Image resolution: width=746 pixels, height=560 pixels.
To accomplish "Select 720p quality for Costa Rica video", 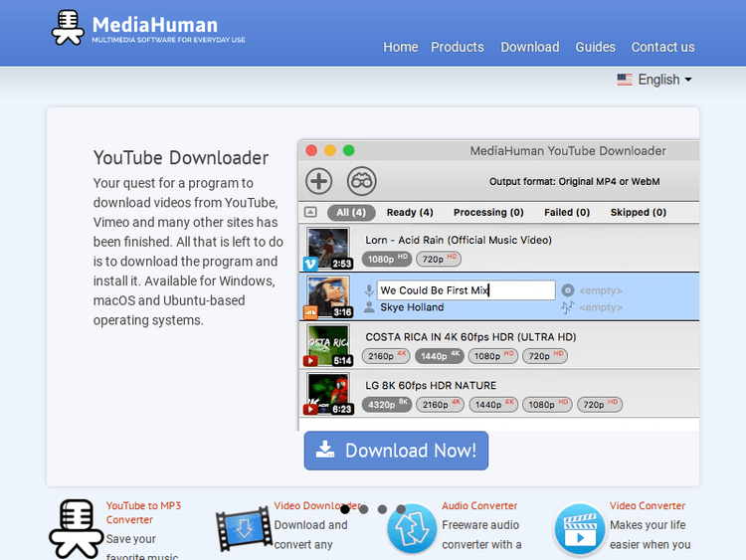I will [545, 356].
